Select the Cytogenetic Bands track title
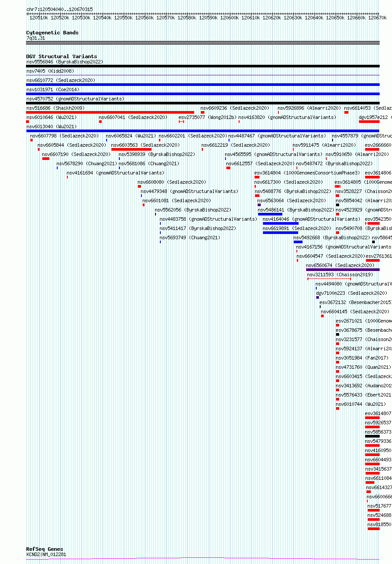 [x=52, y=33]
